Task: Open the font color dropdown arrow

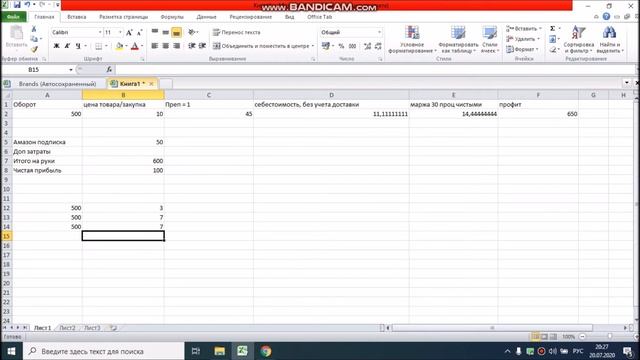Action: tap(142, 46)
